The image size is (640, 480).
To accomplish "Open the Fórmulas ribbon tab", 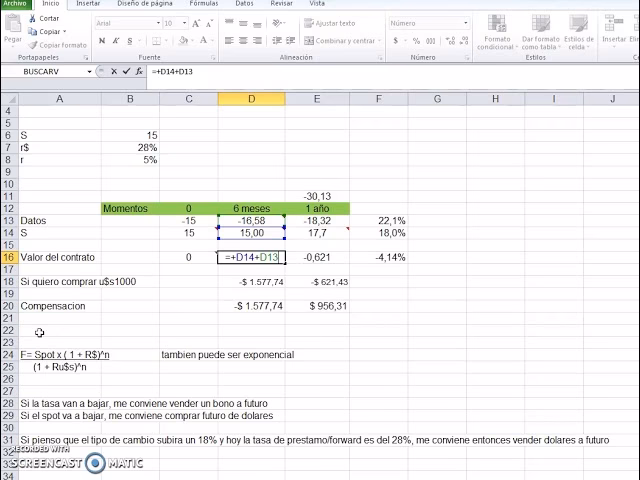I will (204, 4).
